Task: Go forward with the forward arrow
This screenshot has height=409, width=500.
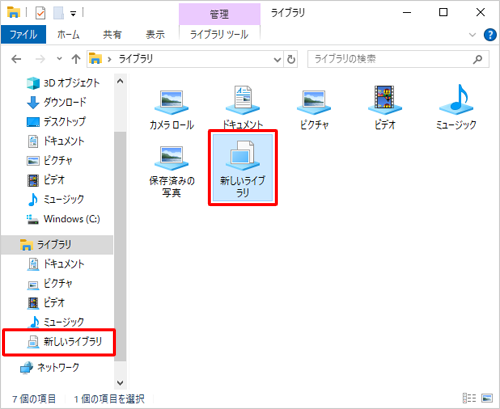Action: coord(40,59)
